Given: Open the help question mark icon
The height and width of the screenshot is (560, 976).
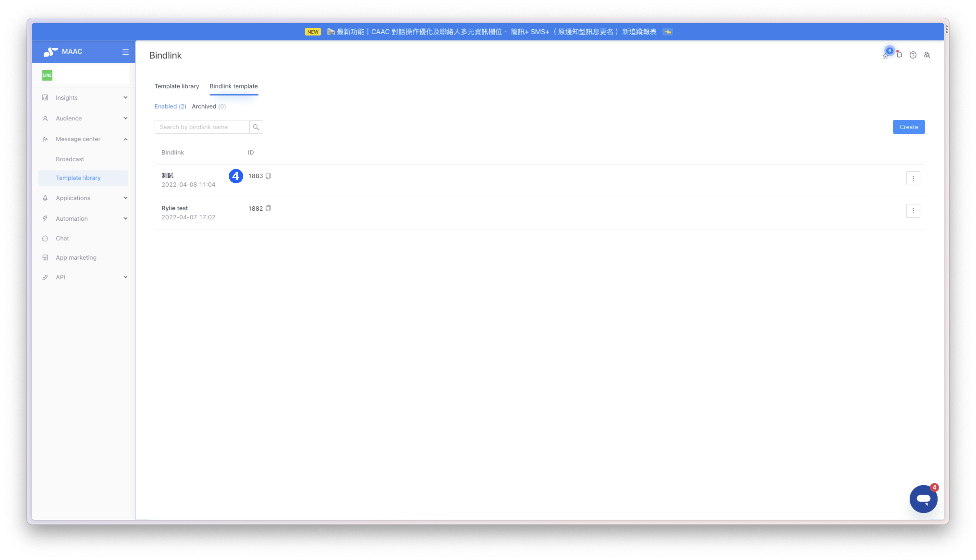Looking at the screenshot, I should 913,55.
